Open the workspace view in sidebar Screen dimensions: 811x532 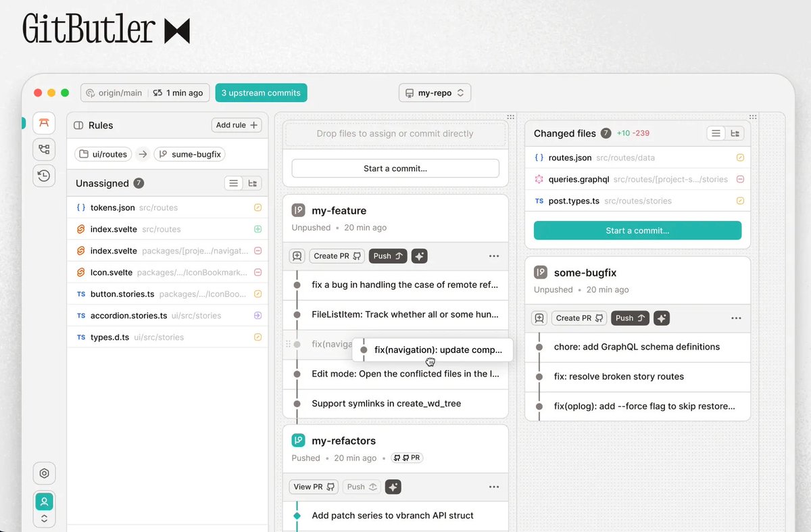click(44, 123)
